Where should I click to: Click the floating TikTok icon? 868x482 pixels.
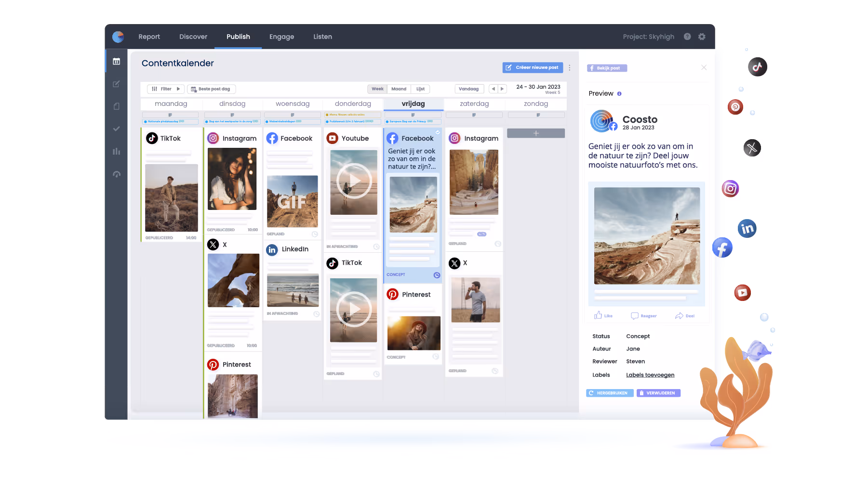click(x=757, y=67)
